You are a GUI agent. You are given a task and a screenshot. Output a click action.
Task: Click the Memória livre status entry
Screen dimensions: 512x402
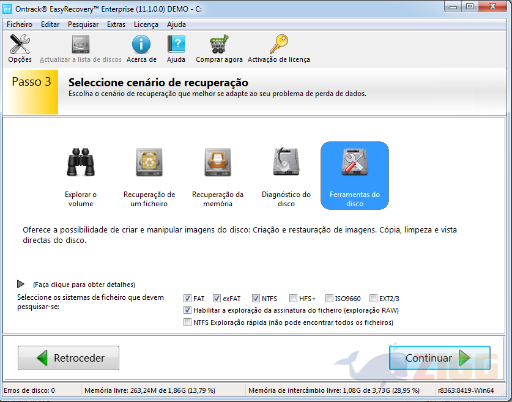(x=150, y=390)
